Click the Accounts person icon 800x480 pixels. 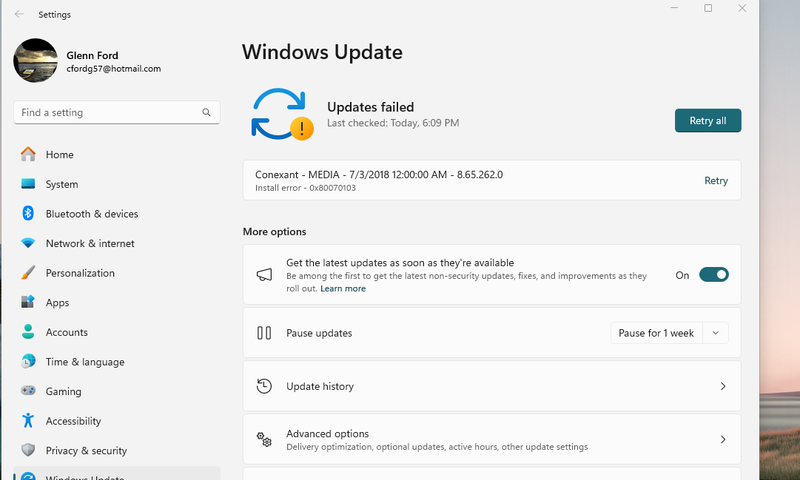28,332
